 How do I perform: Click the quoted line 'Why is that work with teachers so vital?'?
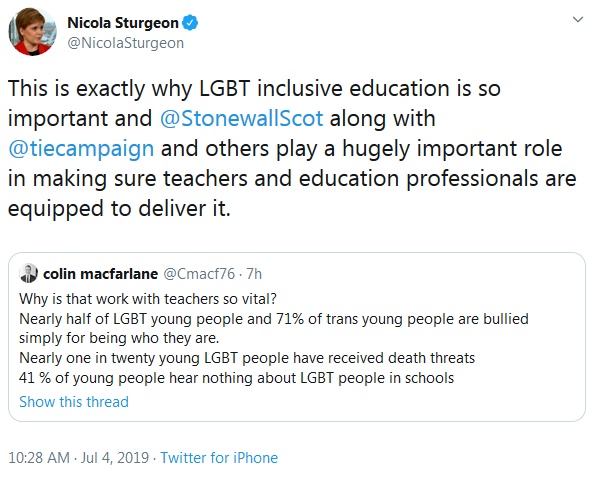pos(148,299)
